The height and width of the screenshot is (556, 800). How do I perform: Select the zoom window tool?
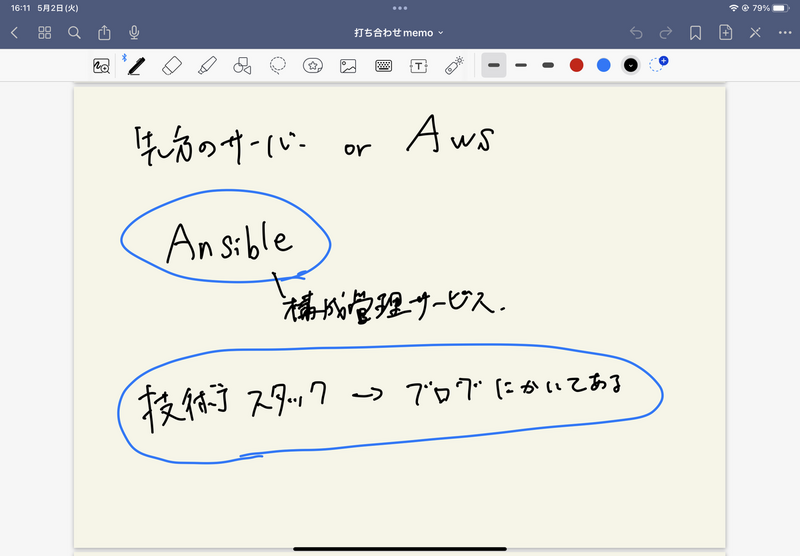(102, 66)
